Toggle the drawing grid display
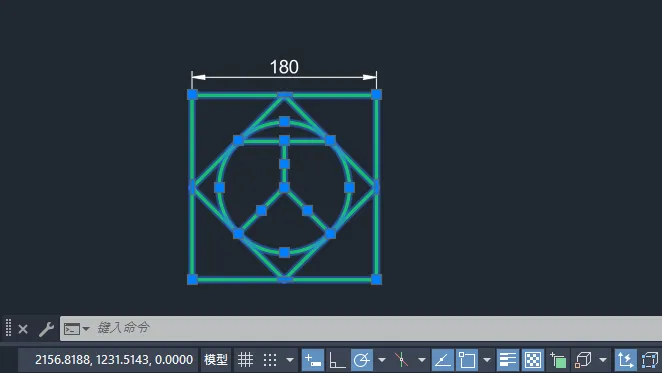Screen dimensions: 662x373 pyautogui.click(x=245, y=360)
